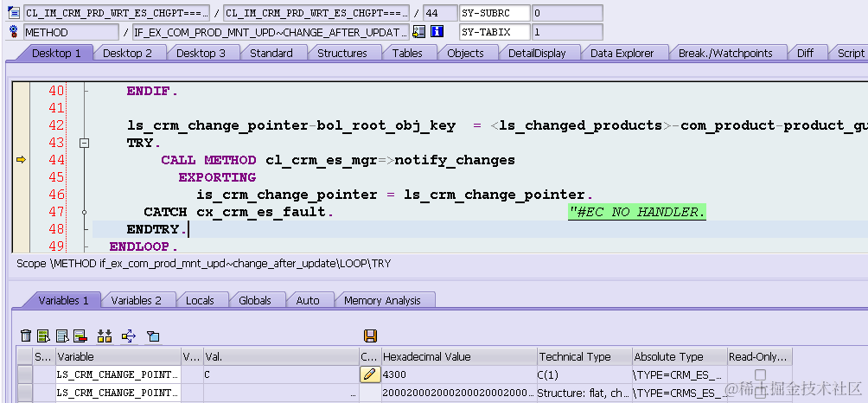868x403 pixels.
Task: Collapse the TRY block at line 43
Action: (84, 143)
